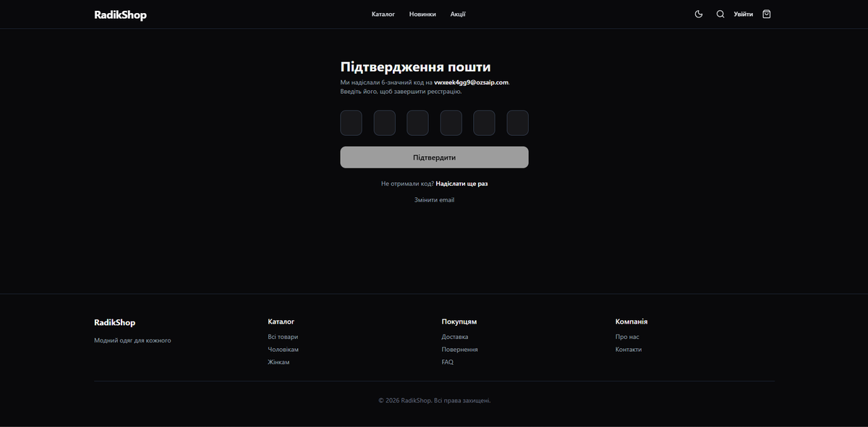Click Надіслати ще раз to resend code

[x=461, y=184]
